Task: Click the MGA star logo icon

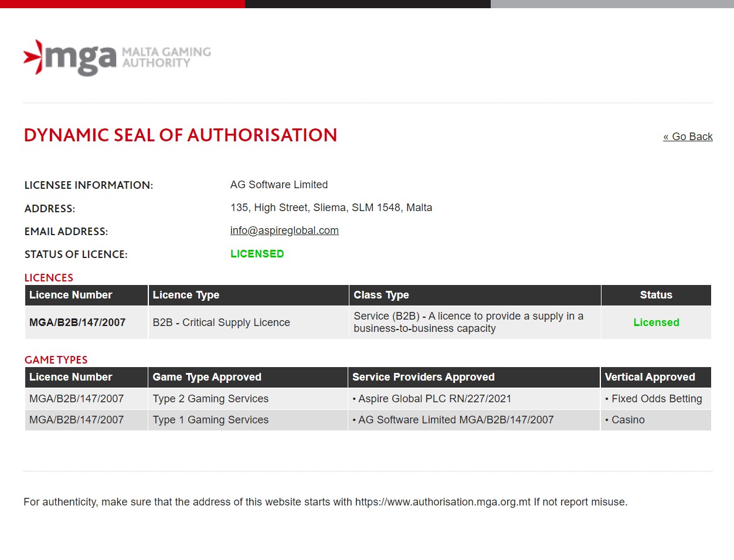Action: (x=33, y=57)
